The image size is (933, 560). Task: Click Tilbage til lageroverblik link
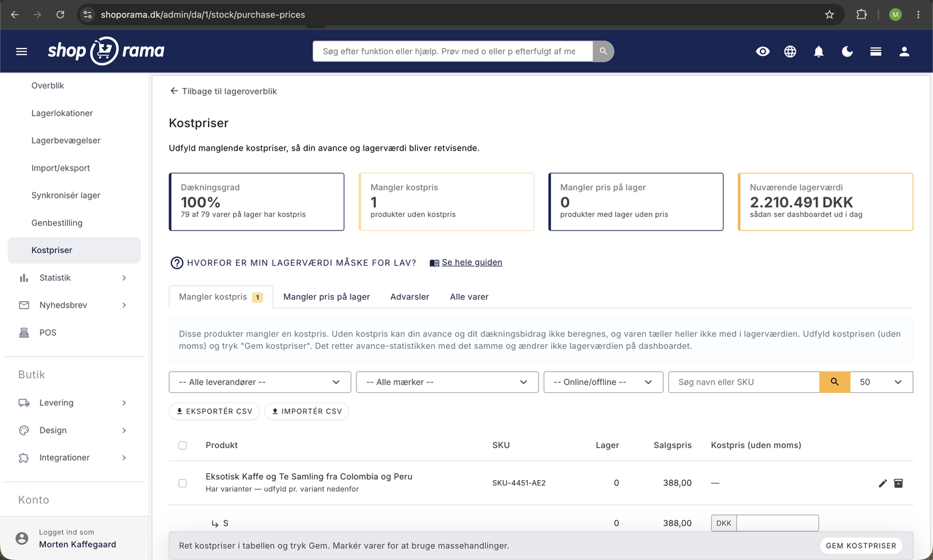pos(223,91)
